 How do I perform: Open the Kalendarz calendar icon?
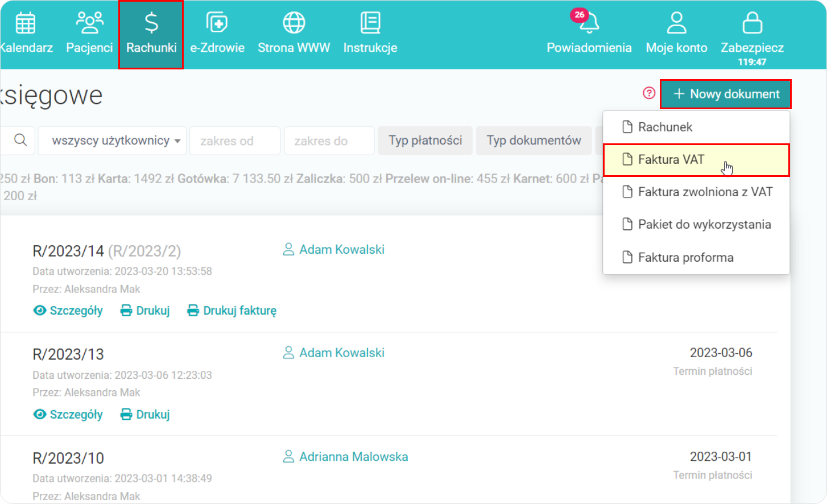click(x=26, y=23)
